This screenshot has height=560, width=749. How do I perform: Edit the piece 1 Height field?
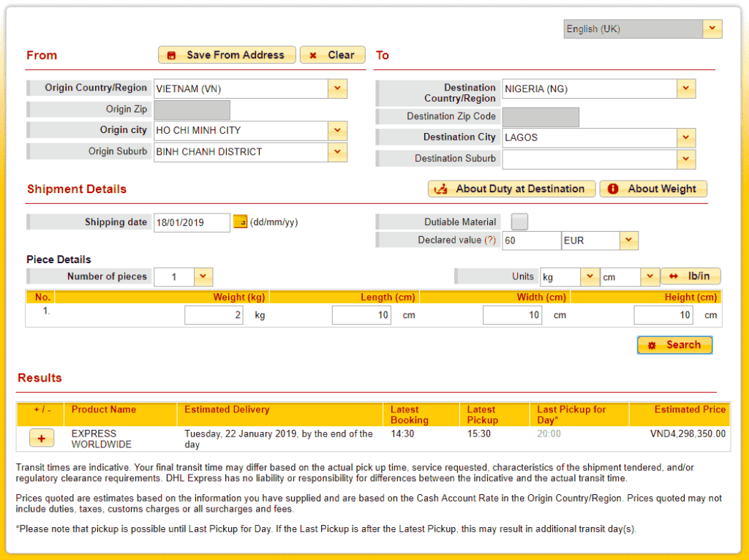pyautogui.click(x=663, y=315)
